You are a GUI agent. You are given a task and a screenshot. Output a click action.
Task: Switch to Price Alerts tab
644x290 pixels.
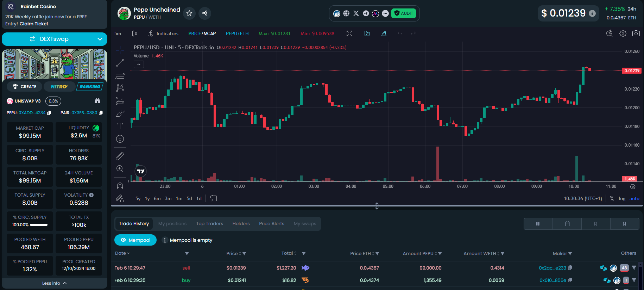click(x=272, y=224)
